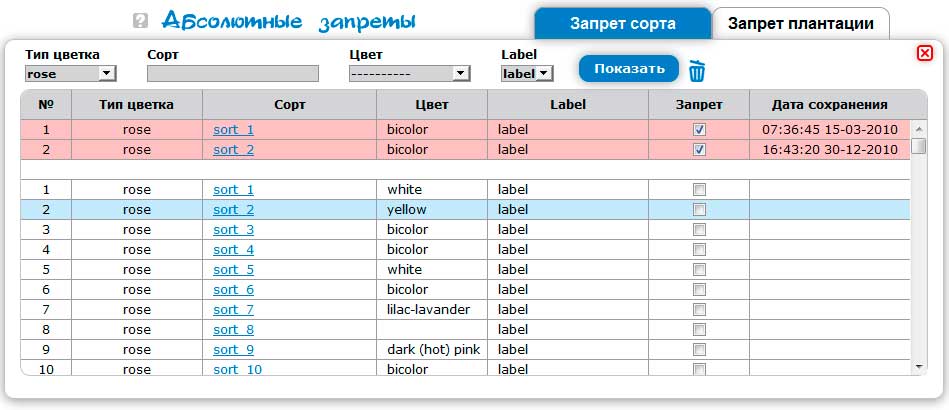
Task: Click the help question mark icon
Action: (140, 21)
